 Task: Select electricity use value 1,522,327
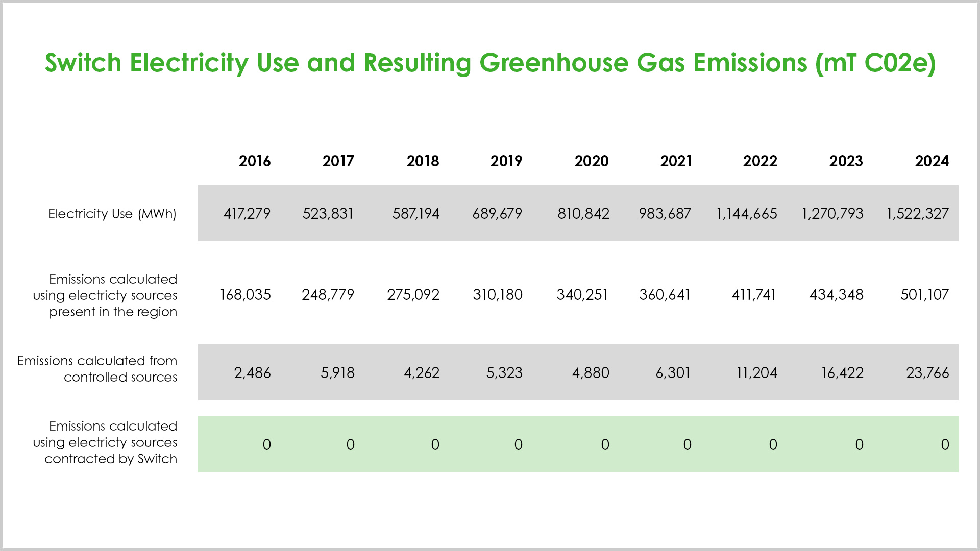point(918,214)
